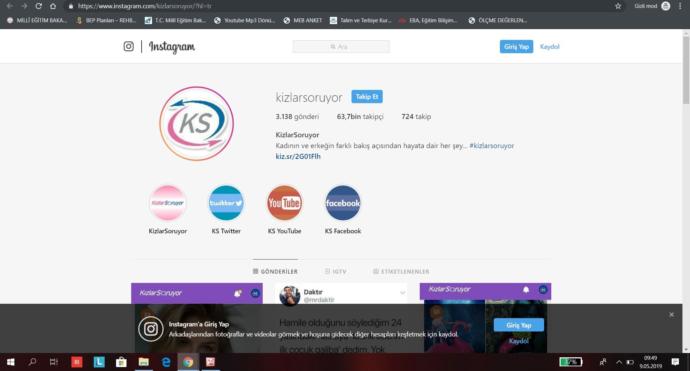Click the Giriş Yap button in header
The image size is (690, 371).
coord(516,47)
